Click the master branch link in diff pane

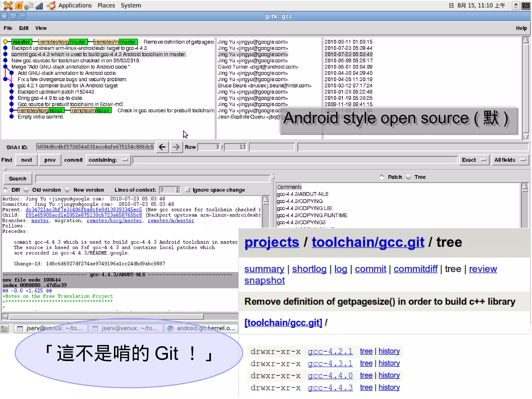click(40, 220)
